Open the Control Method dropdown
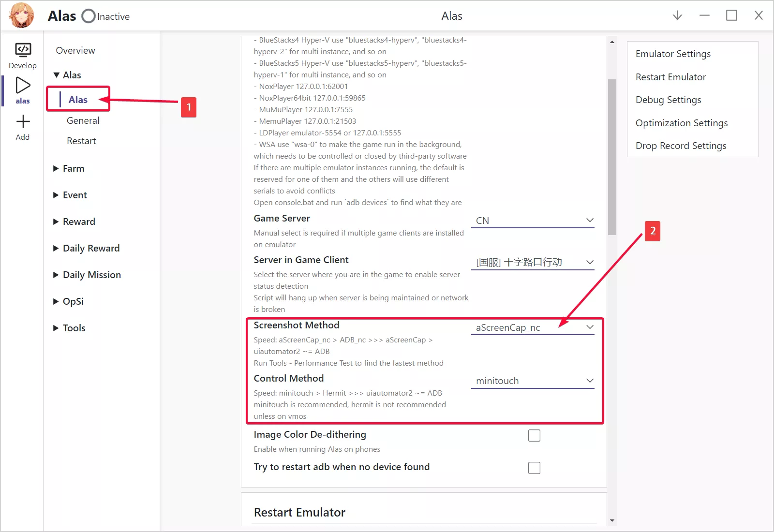The height and width of the screenshot is (532, 774). [x=533, y=381]
